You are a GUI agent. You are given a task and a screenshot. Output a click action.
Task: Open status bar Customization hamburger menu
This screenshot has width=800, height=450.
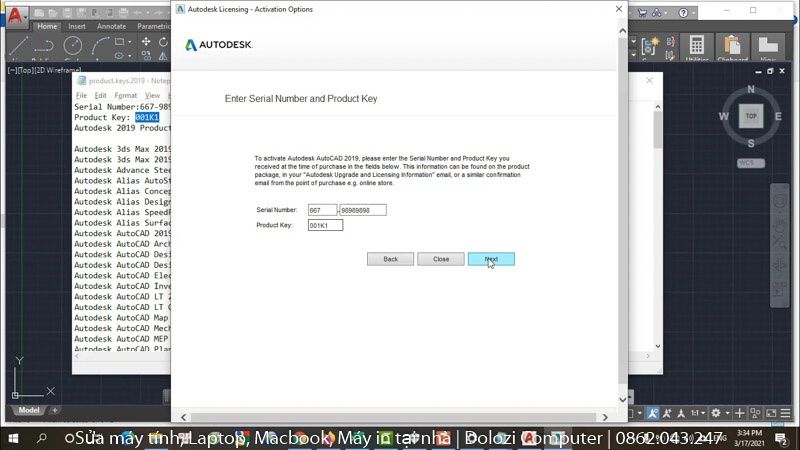(786, 413)
